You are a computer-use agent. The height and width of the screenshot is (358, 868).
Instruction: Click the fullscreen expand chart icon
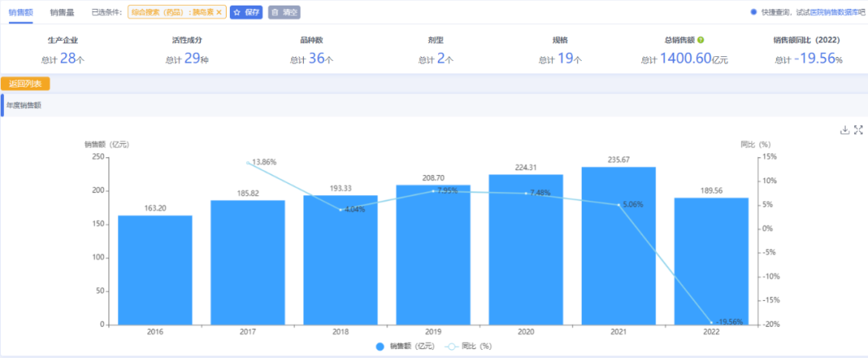858,130
